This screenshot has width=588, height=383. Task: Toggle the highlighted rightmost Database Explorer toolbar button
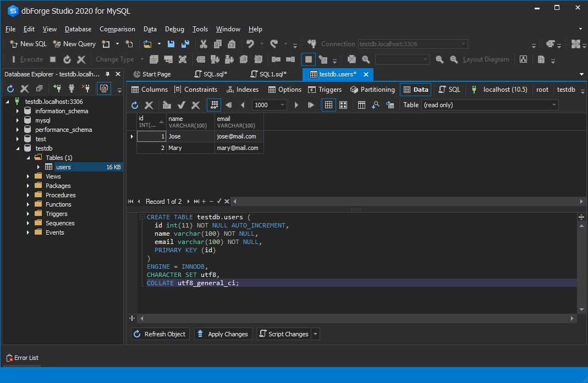[104, 88]
